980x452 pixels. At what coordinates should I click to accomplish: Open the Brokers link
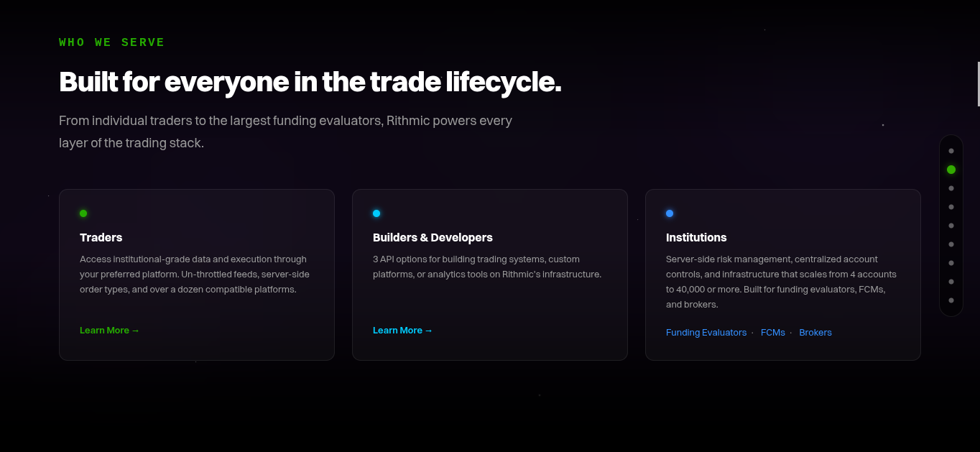click(815, 333)
